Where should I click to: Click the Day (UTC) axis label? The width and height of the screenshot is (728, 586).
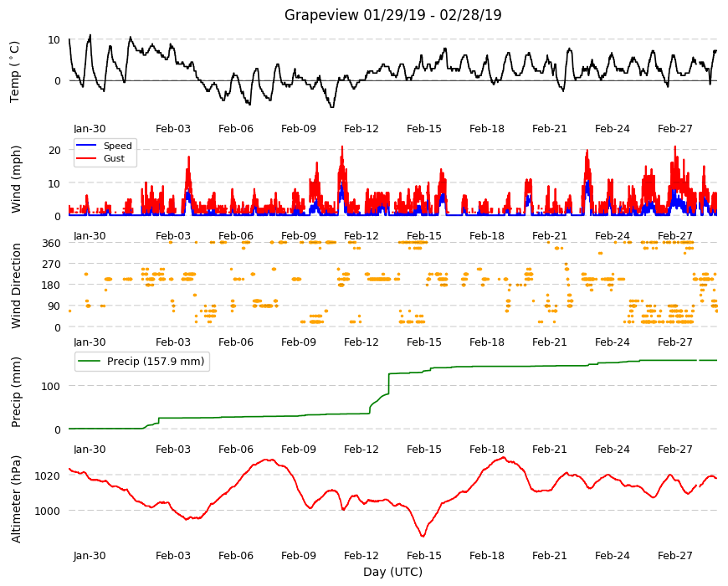pyautogui.click(x=392, y=572)
